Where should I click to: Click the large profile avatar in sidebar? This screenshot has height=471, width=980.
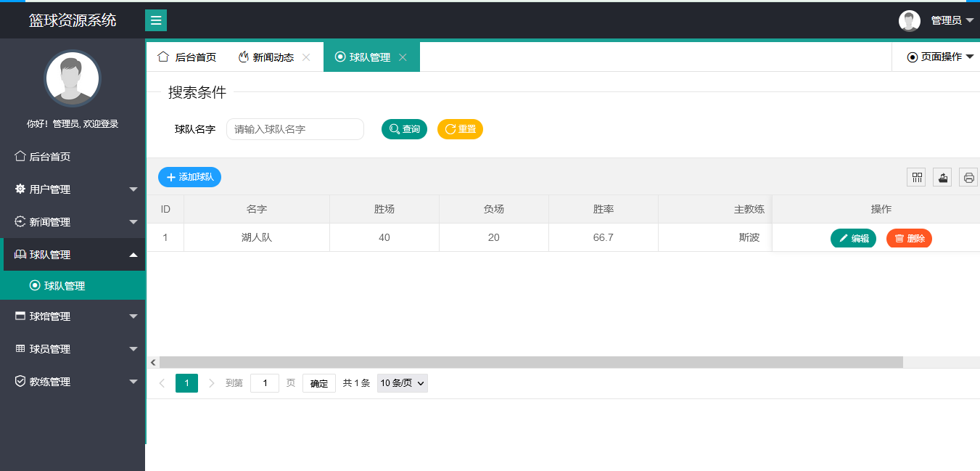[x=72, y=78]
